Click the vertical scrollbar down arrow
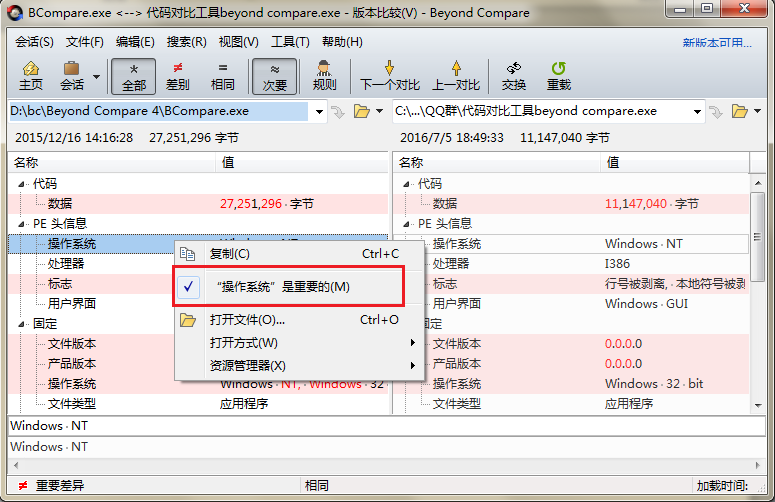This screenshot has width=775, height=502. coord(758,406)
